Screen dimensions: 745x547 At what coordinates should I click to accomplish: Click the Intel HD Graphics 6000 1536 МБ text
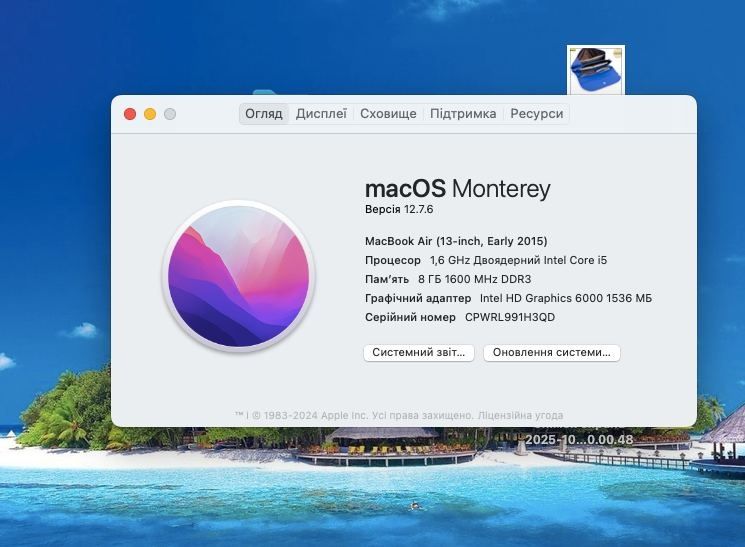pyautogui.click(x=566, y=298)
